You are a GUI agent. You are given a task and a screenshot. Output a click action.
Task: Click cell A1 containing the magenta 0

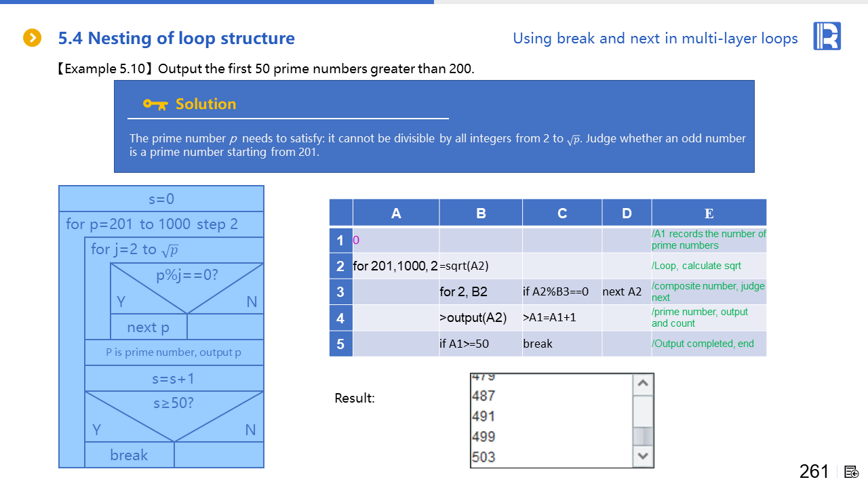[x=395, y=240]
